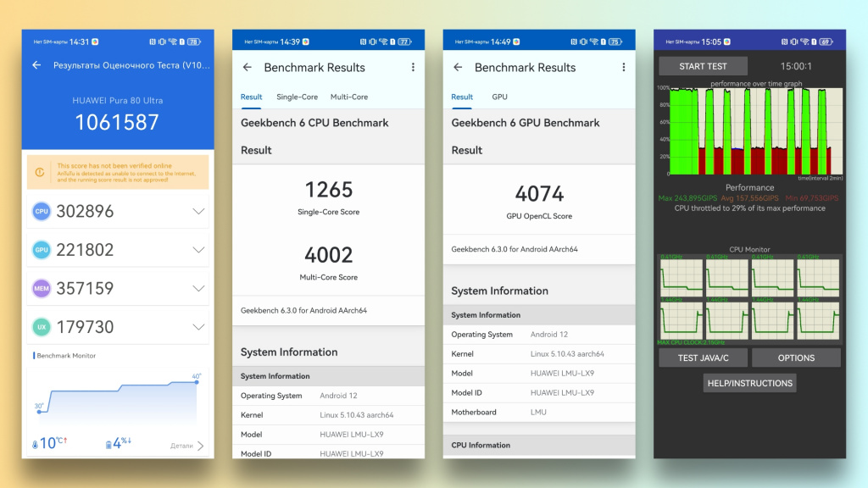Tap battery icon beside 4% reading

(108, 444)
